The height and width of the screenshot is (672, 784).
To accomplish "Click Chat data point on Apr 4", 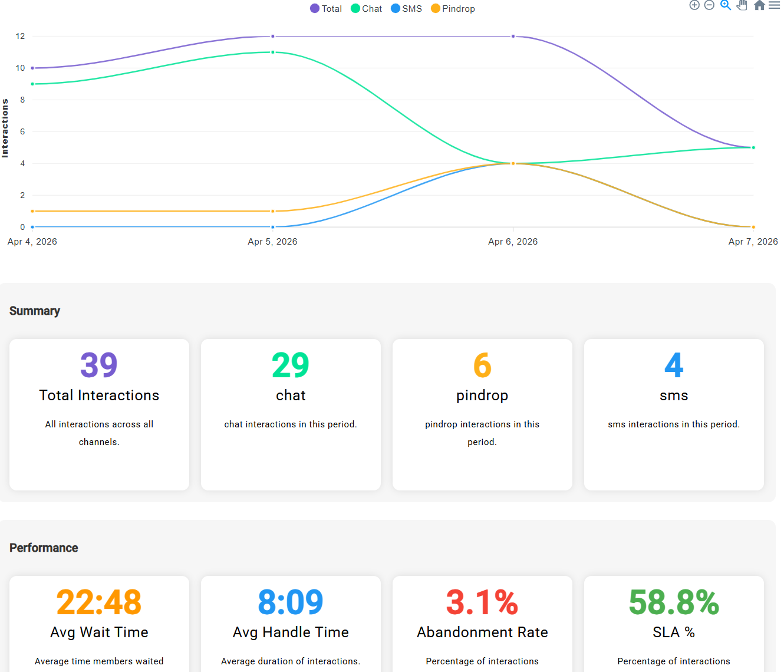I will 32,84.
